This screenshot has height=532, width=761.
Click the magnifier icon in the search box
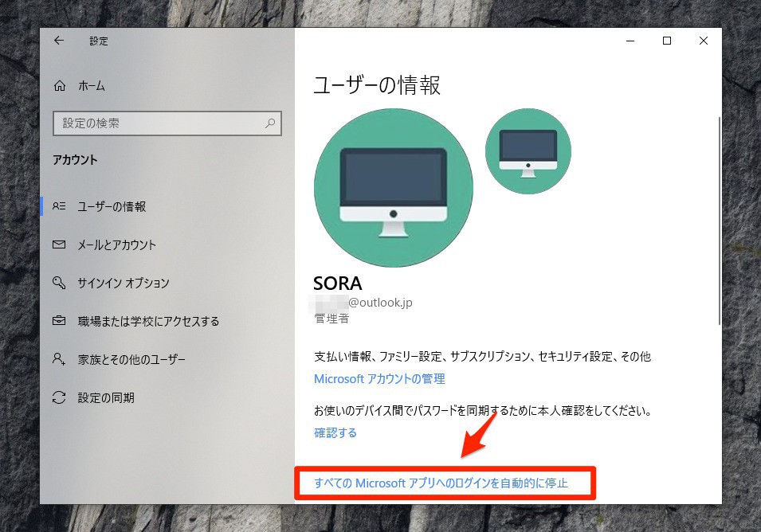click(x=270, y=123)
